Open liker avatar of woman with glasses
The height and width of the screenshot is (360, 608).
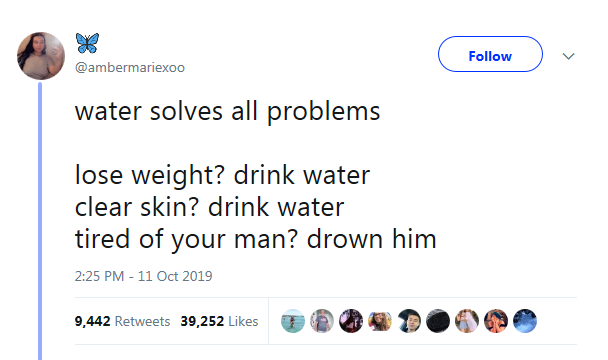pos(380,321)
